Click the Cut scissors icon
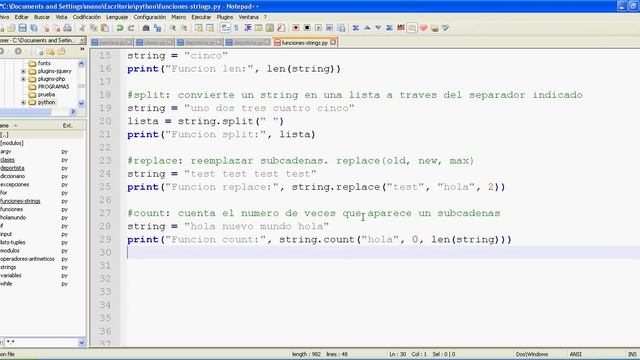The image size is (640, 360). [82, 28]
